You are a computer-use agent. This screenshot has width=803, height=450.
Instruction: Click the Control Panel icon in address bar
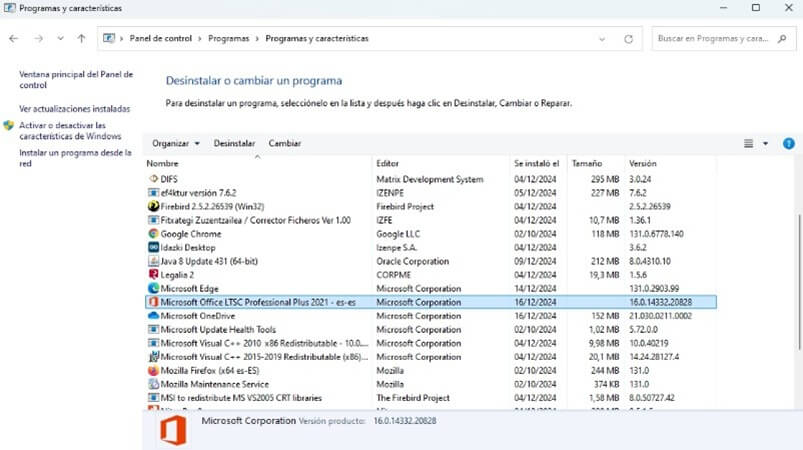(x=109, y=38)
